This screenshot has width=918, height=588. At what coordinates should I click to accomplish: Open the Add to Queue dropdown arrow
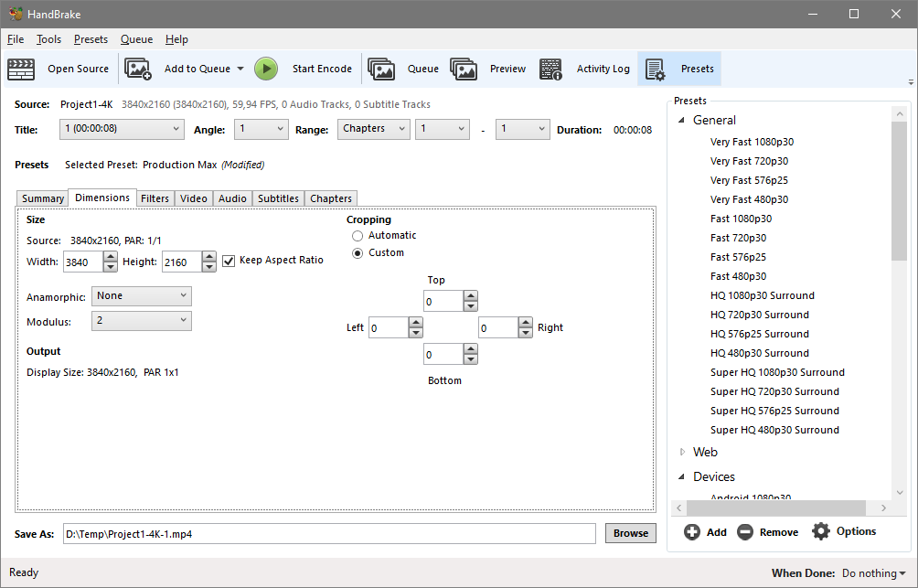240,69
